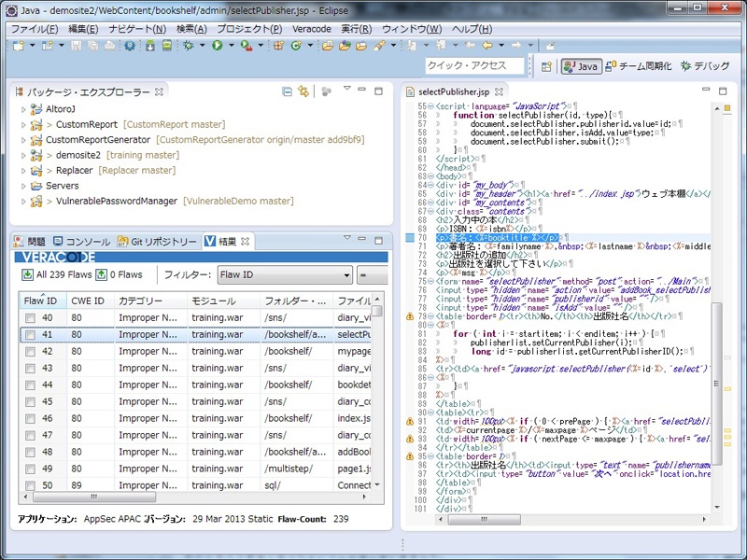Image resolution: width=747 pixels, height=560 pixels.
Task: Click the Debug bug toolbar icon
Action: (189, 46)
